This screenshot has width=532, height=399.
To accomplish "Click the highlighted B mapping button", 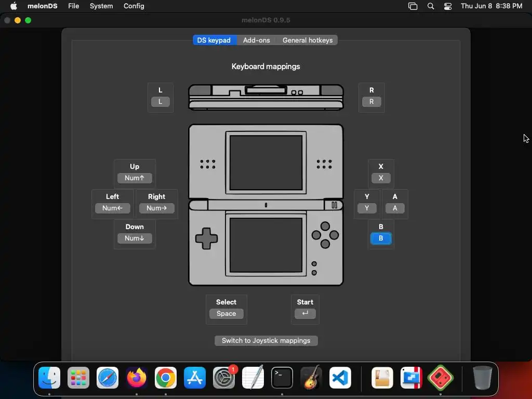I will 381,238.
